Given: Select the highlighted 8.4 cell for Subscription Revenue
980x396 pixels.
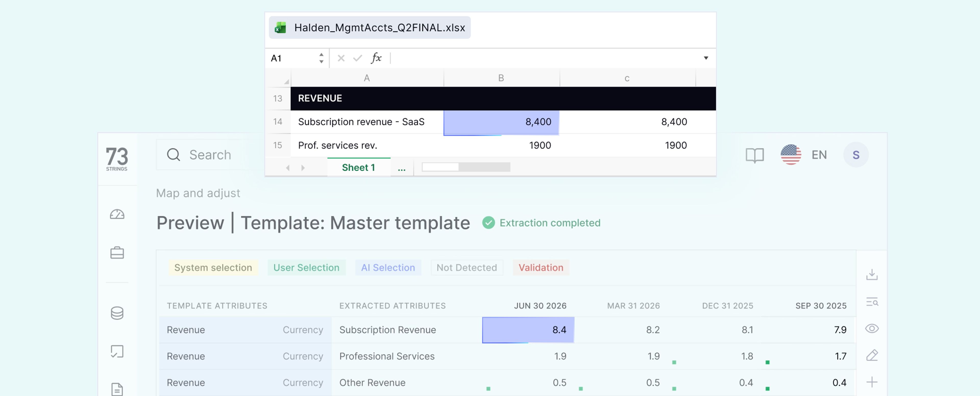Looking at the screenshot, I should coord(528,330).
